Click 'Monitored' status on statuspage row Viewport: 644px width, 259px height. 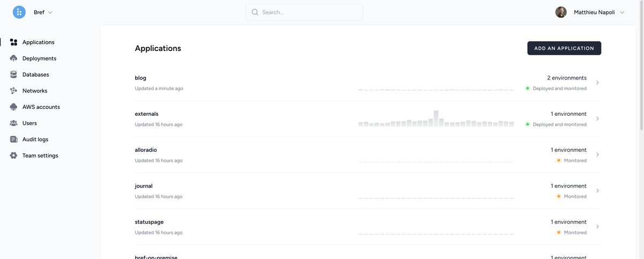point(575,232)
